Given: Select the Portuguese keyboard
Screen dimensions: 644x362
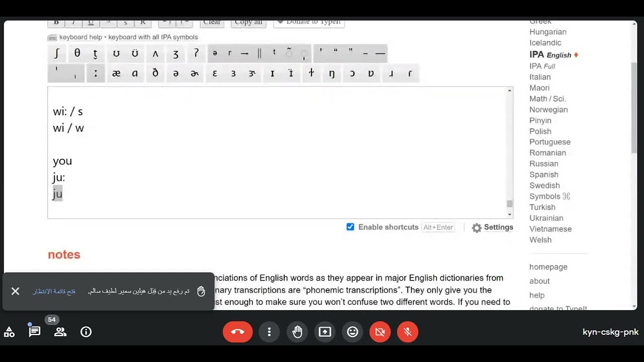Looking at the screenshot, I should (550, 142).
